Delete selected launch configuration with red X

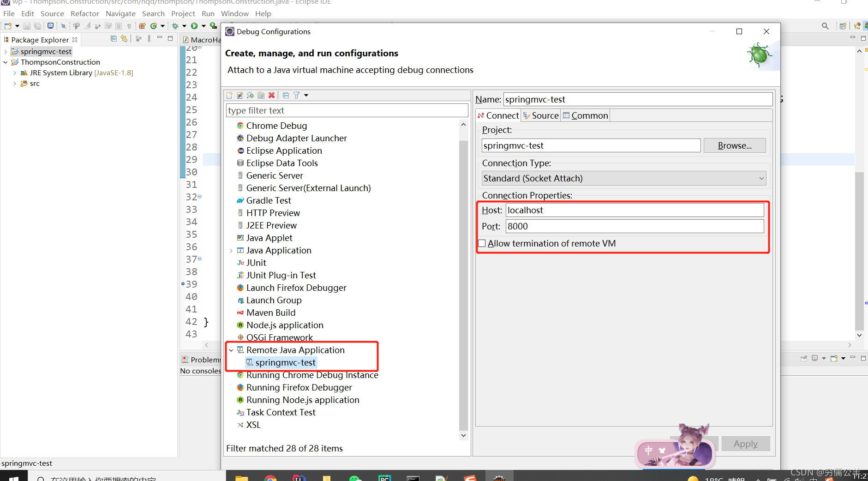(272, 95)
